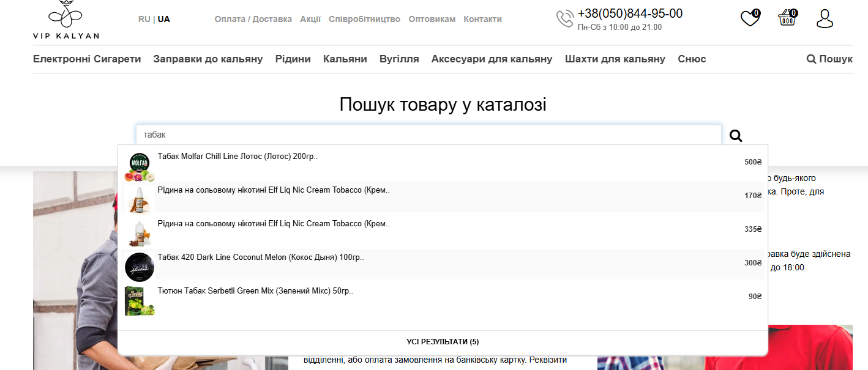Open Пошук in the navigation bar
This screenshot has height=370, width=868.
pyautogui.click(x=829, y=59)
